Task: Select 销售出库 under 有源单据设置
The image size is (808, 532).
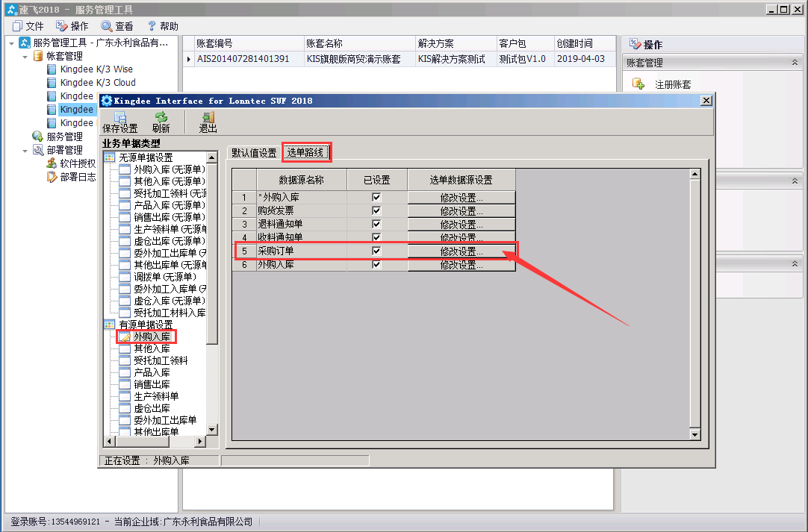Action: click(x=152, y=384)
